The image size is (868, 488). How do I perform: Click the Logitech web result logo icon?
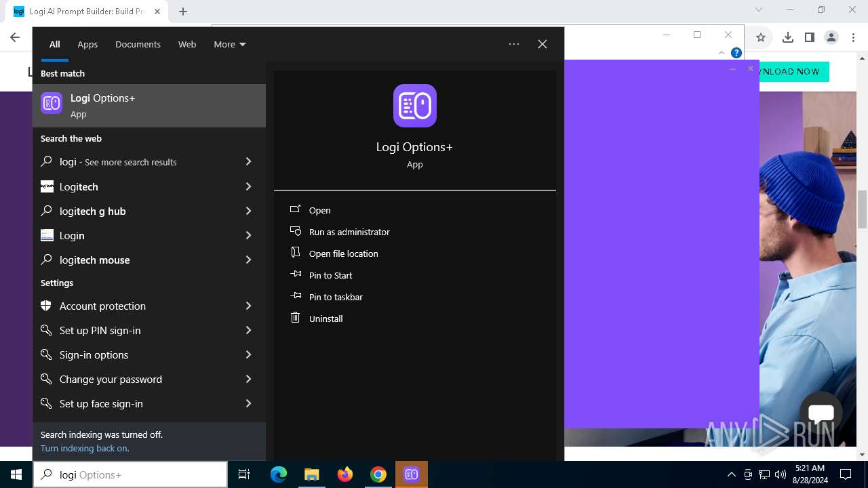coord(47,186)
